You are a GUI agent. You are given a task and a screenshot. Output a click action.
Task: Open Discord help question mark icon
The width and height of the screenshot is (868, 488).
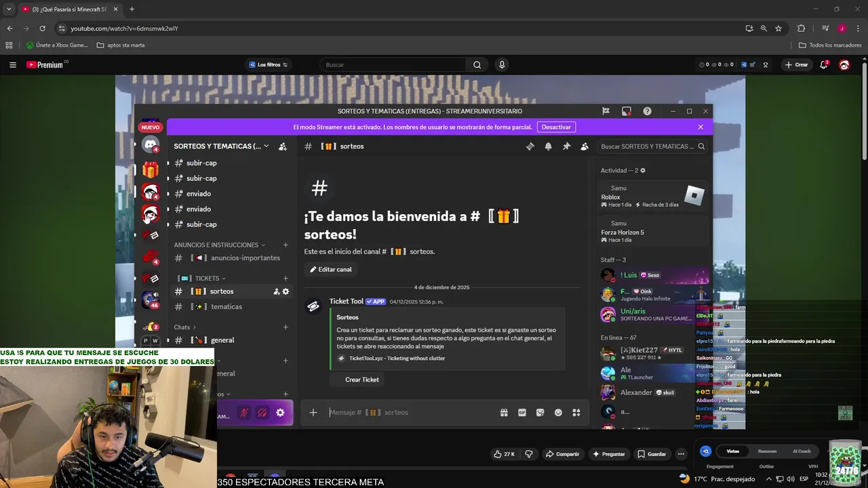pyautogui.click(x=647, y=111)
